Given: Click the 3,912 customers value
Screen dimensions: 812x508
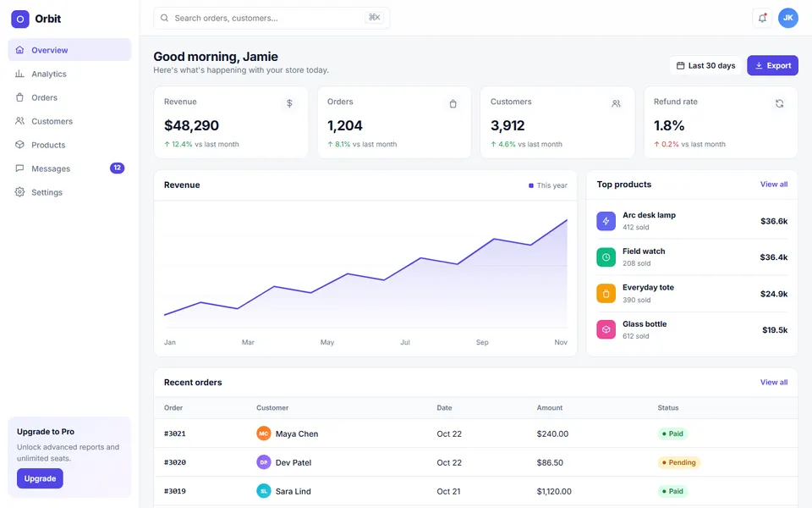Looking at the screenshot, I should click(x=507, y=125).
